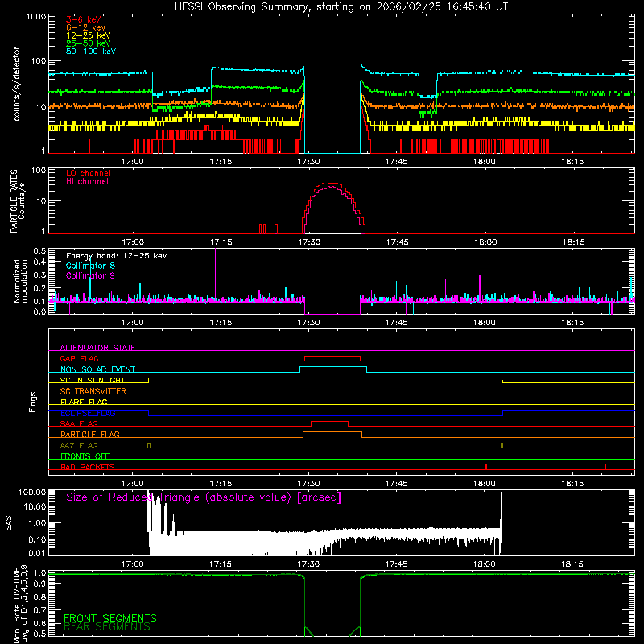Click the 1000 tick label on count-rate axis
The height and width of the screenshot is (644, 644).
(x=35, y=17)
